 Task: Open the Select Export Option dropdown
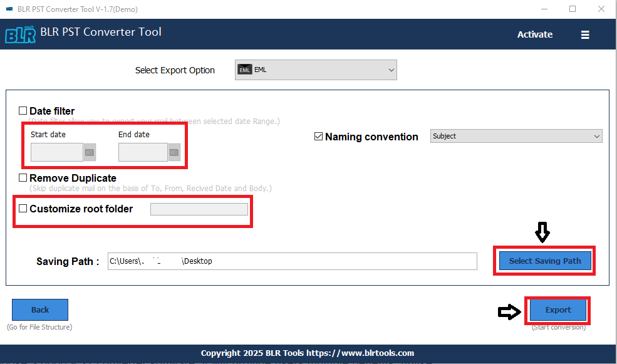coord(391,70)
